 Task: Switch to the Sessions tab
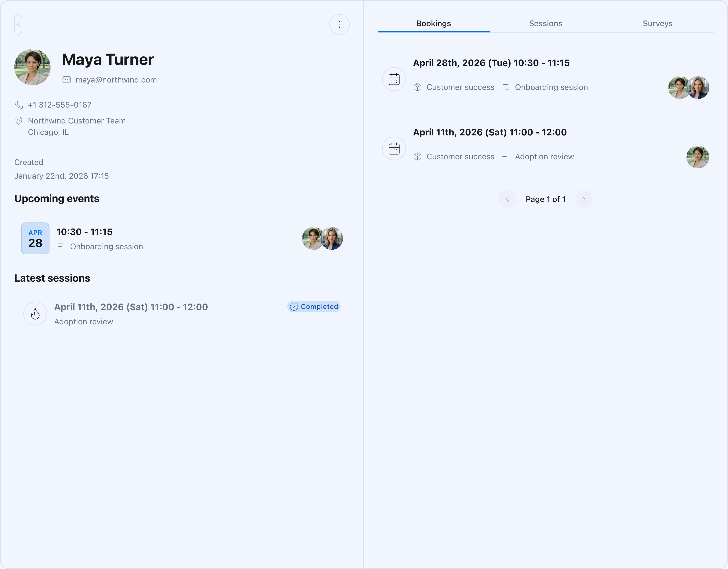545,23
